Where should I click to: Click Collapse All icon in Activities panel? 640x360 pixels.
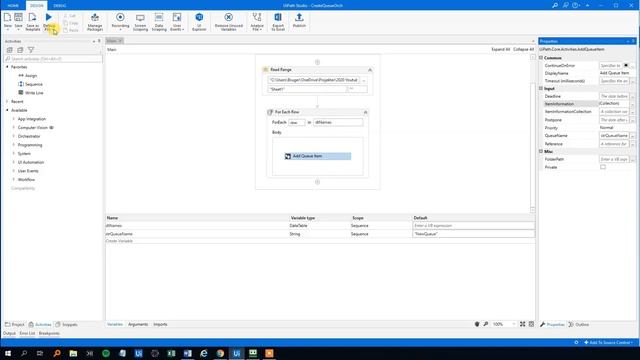(20, 50)
